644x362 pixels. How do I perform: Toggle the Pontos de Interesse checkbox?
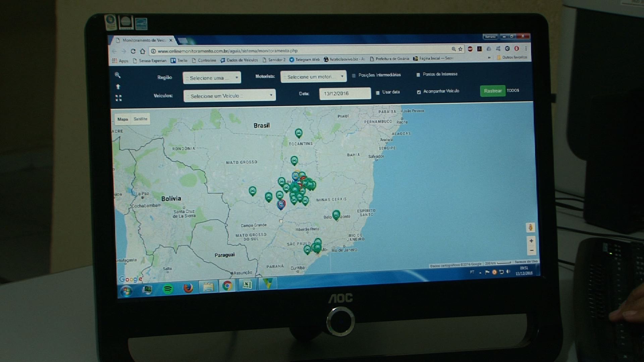[418, 75]
